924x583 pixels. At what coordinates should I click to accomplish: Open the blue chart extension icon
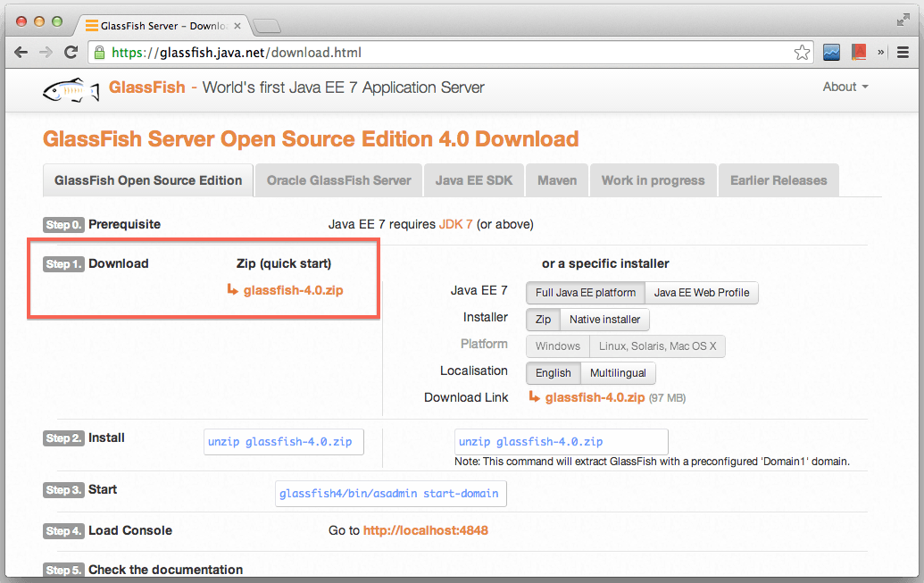tap(831, 53)
